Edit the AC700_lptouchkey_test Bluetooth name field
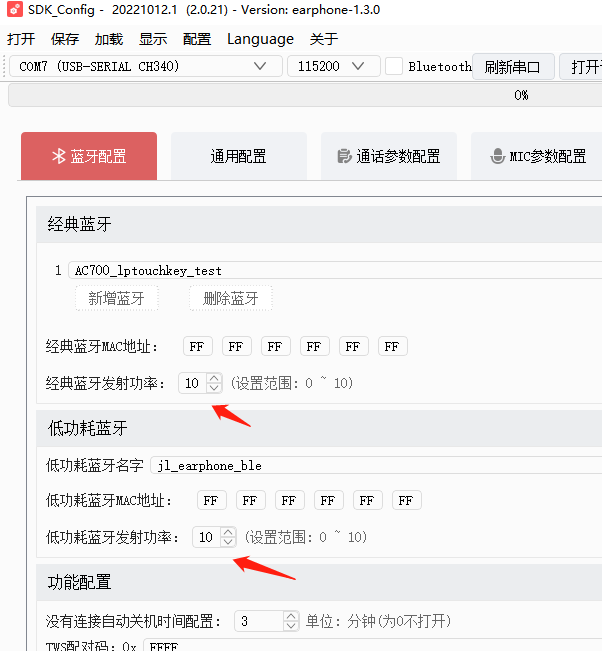602x651 pixels. point(335,270)
